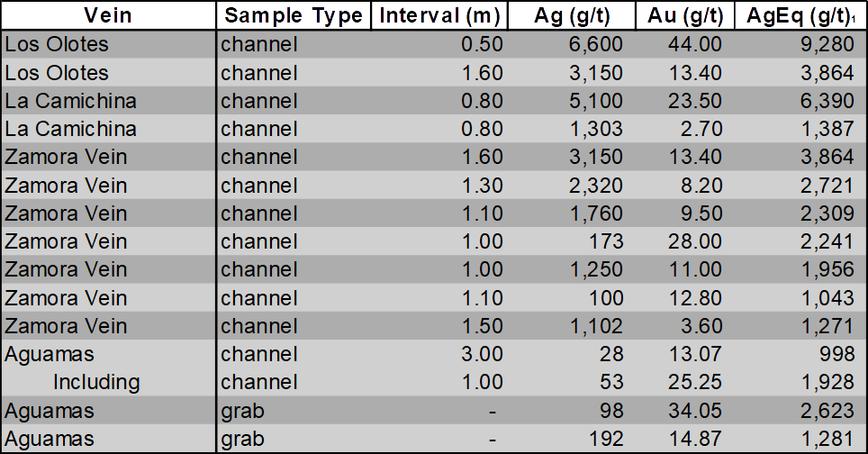Select the Ag (g/t) column header

point(571,15)
